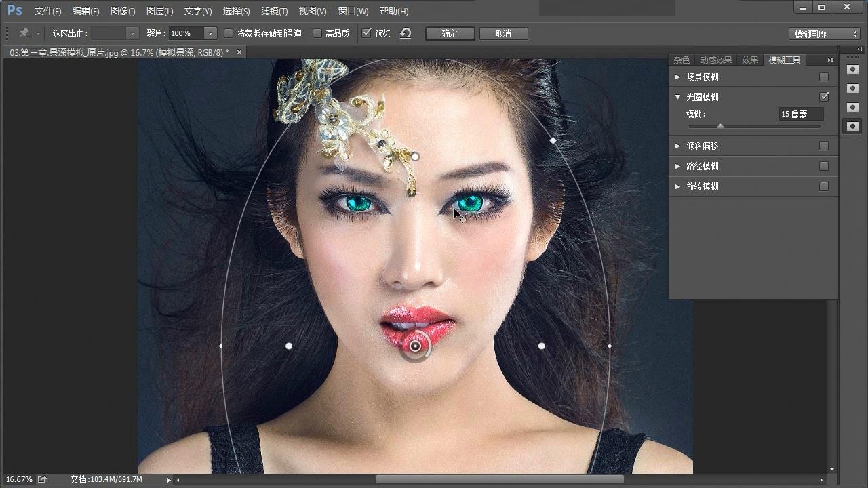Close the 03.第三章 document tab with its X
The image size is (868, 488).
click(x=239, y=52)
